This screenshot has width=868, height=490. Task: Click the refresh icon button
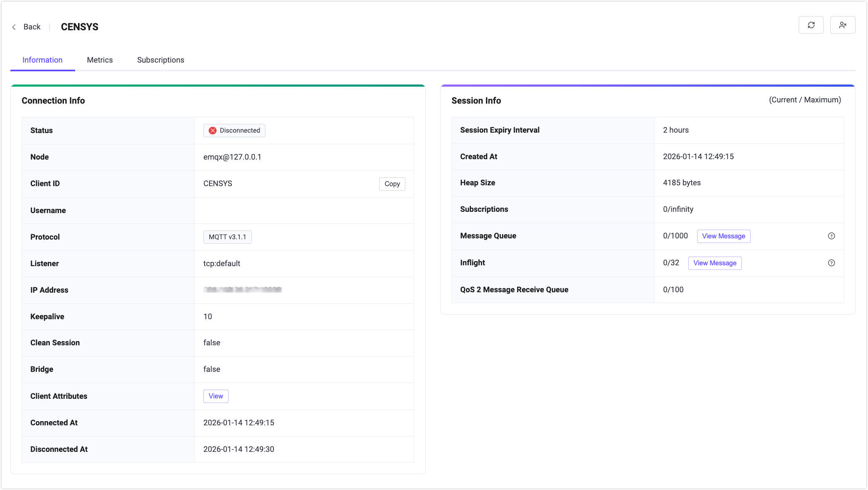(811, 25)
